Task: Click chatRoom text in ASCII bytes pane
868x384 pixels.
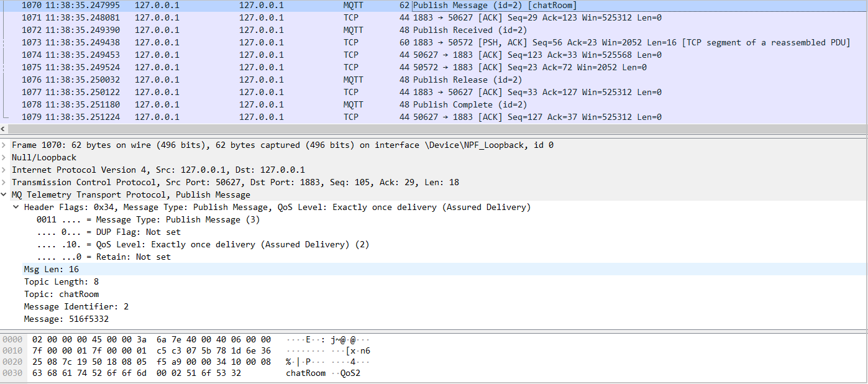Action: (305, 373)
